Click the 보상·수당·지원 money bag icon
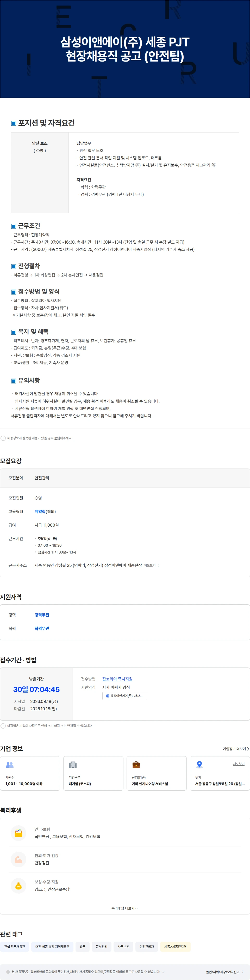Screen dimensions: 250x980 (18, 885)
